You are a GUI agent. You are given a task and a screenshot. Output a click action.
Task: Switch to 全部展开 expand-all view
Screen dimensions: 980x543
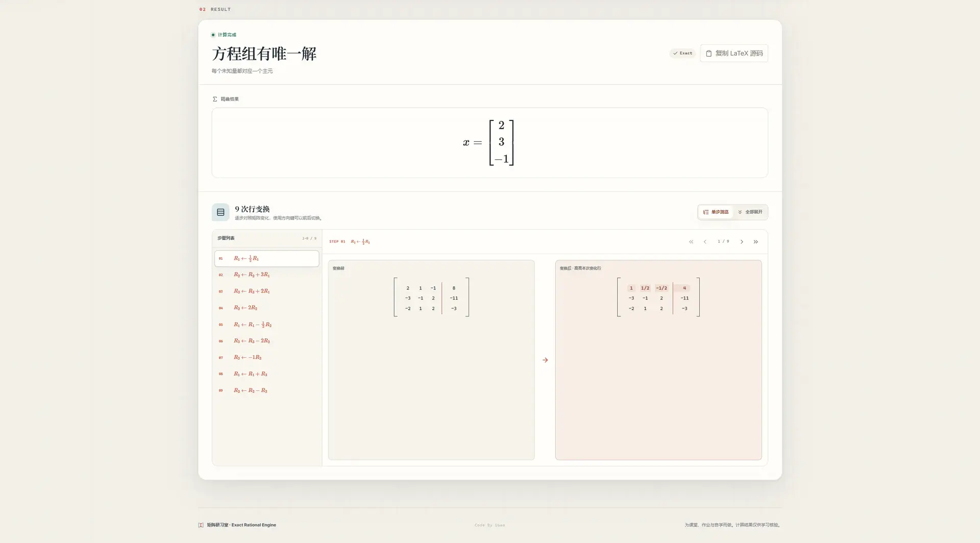pos(750,212)
